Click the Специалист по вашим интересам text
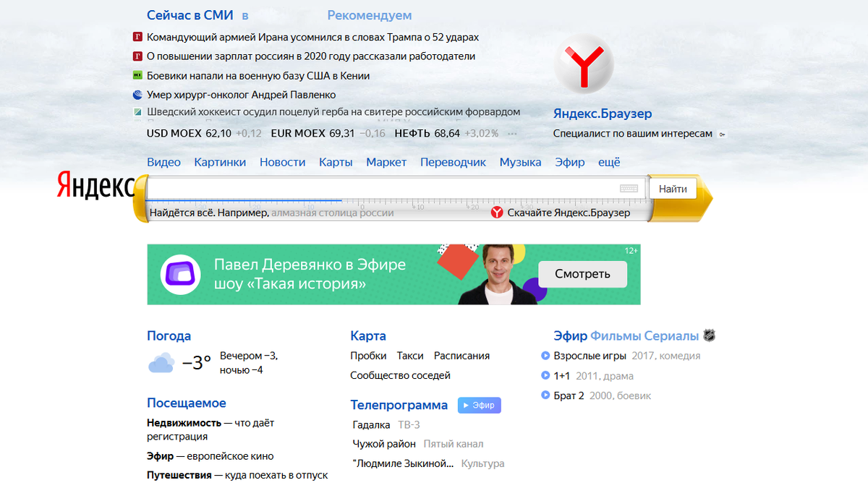Viewport: 868px width, 488px height. click(633, 134)
